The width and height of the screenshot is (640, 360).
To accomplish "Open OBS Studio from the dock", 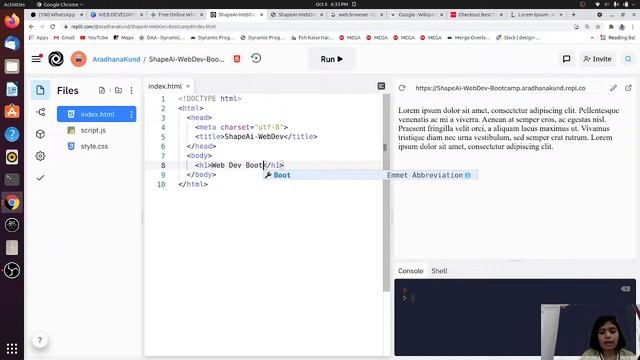I will pos(12,270).
